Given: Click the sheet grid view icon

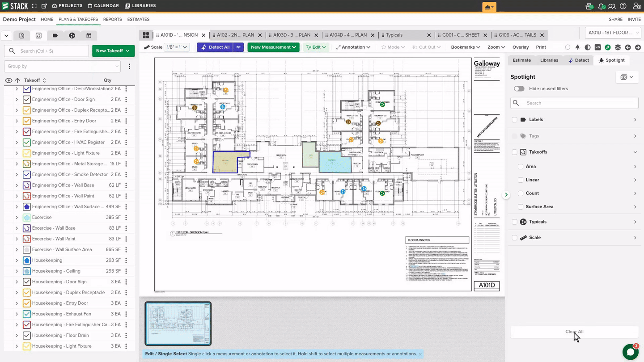Looking at the screenshot, I should coord(146,35).
